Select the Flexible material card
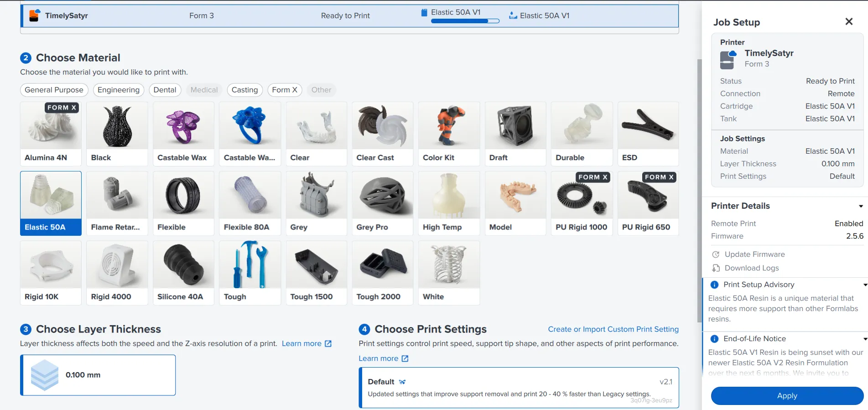Viewport: 868px width, 410px height. click(183, 203)
